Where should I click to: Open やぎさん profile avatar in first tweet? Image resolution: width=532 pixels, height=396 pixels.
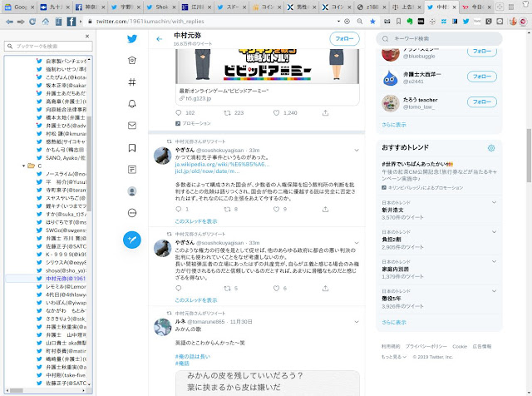163,156
